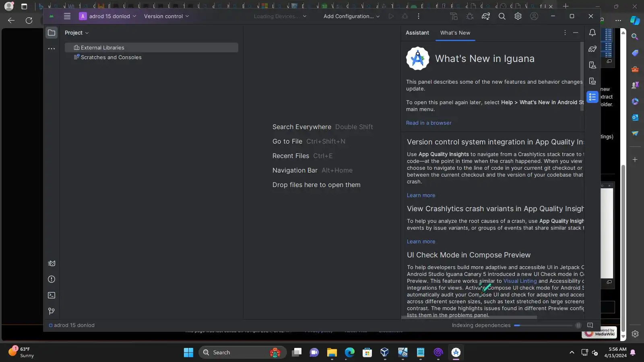Open Microsoft Store from the taskbar
The width and height of the screenshot is (644, 362).
point(367,352)
